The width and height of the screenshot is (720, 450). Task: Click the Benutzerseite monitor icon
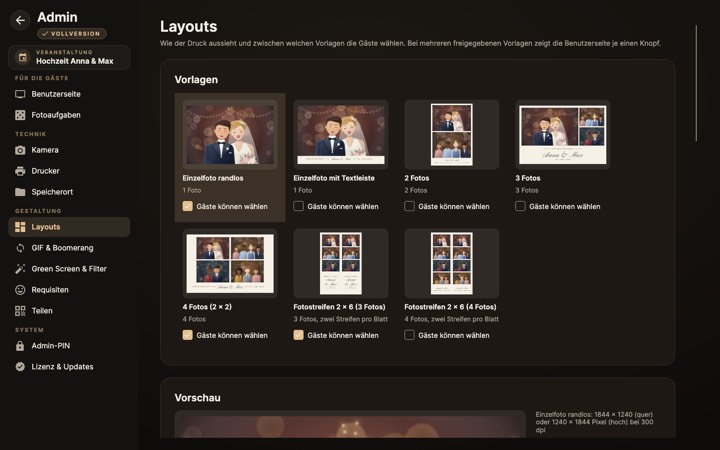(20, 94)
